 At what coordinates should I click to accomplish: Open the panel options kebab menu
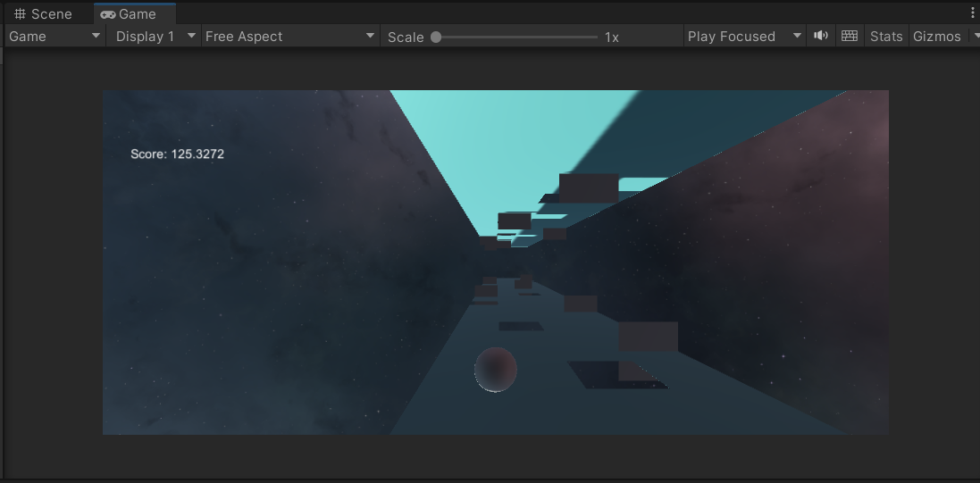click(x=973, y=13)
